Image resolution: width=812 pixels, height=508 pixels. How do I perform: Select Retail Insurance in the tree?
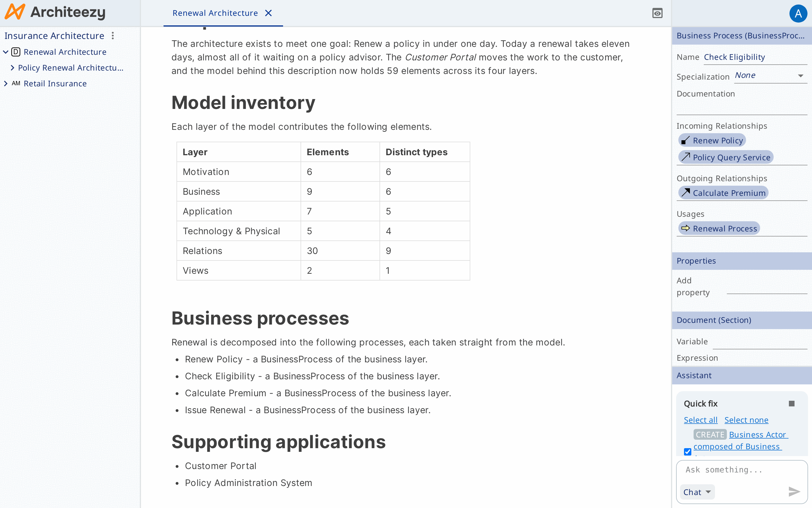click(x=55, y=84)
